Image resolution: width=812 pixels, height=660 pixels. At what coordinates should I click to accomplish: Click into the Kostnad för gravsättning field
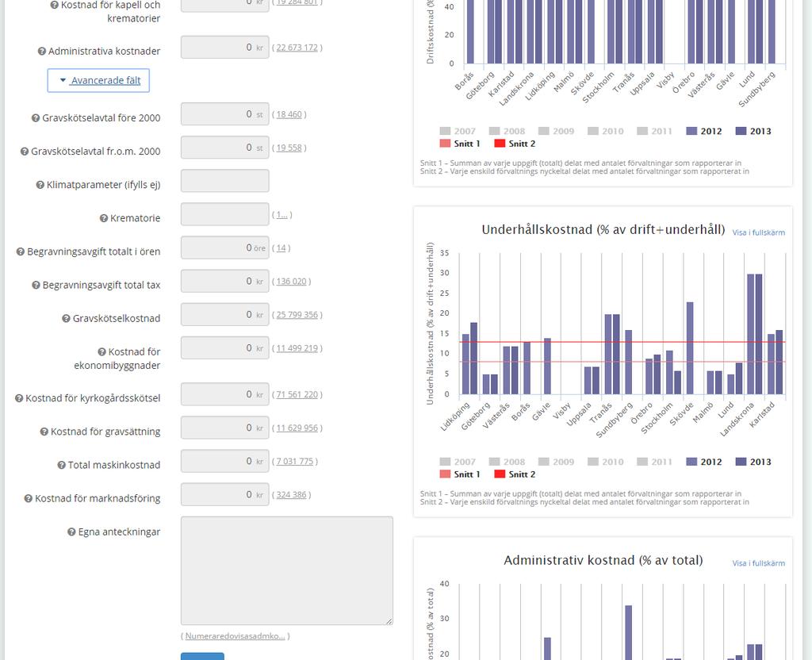224,428
